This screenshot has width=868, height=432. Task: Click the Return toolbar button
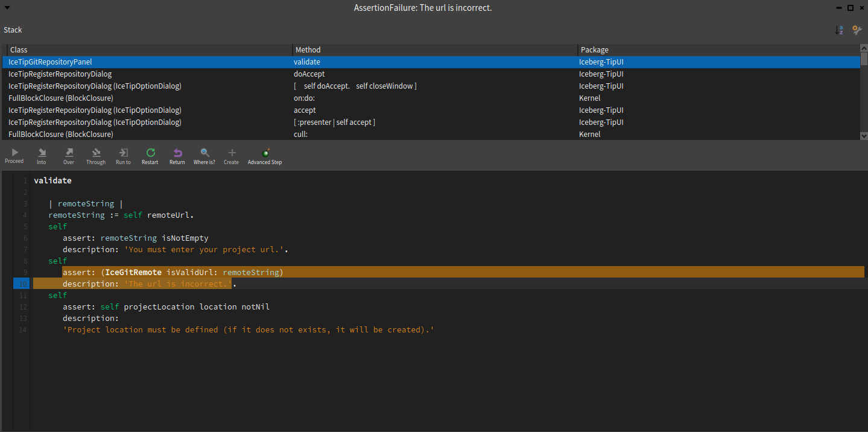click(177, 156)
